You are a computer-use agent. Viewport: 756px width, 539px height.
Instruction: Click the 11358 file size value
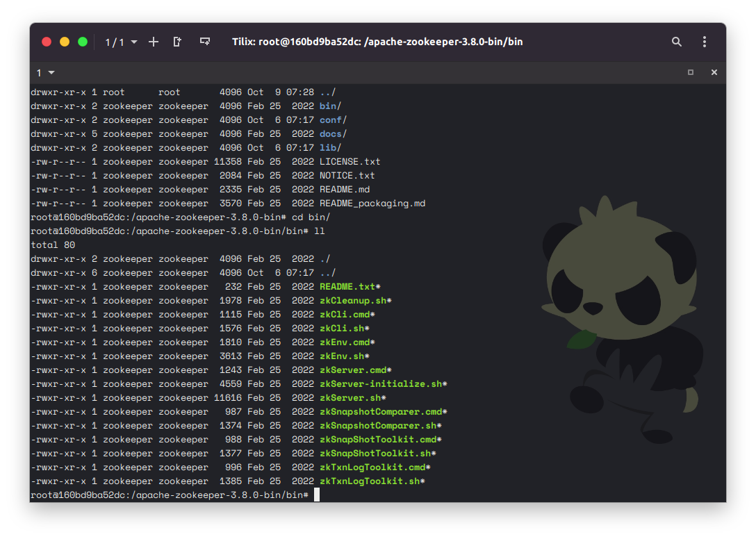tap(228, 162)
